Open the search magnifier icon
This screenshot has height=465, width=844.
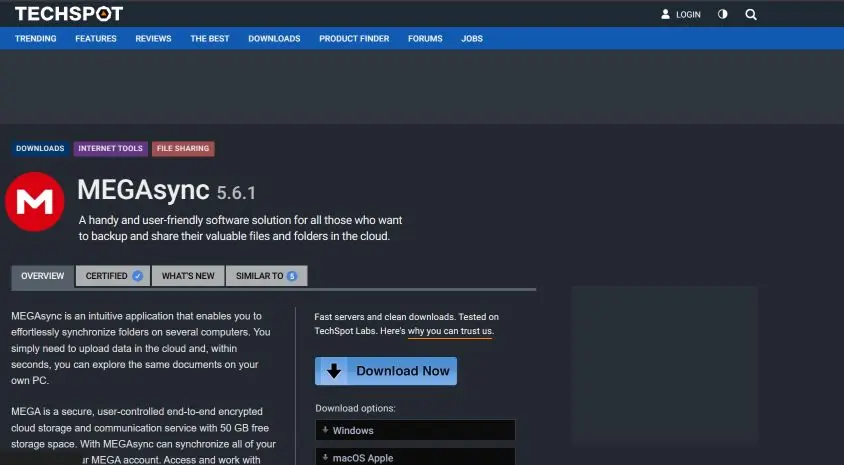click(x=751, y=15)
